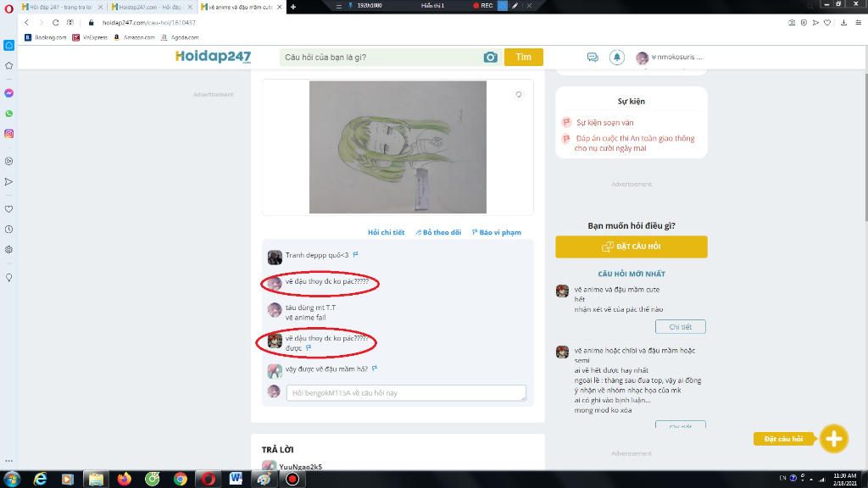Click the 'Bỏ theo dõi' link

coord(438,232)
